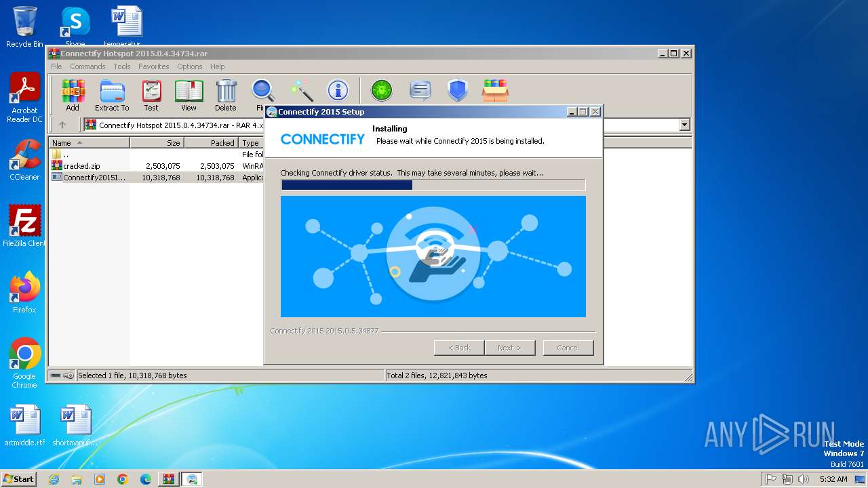Image resolution: width=868 pixels, height=488 pixels.
Task: Sort by the Name column header
Action: coord(90,143)
